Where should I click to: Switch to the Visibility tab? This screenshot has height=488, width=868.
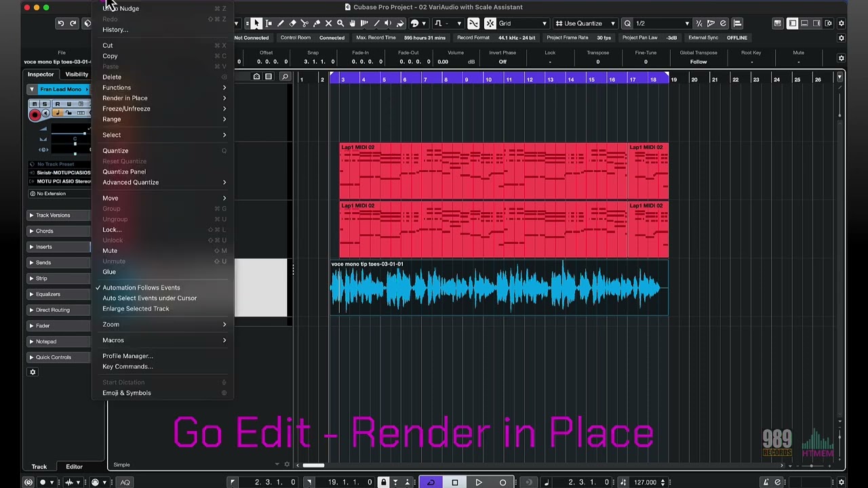click(x=77, y=75)
